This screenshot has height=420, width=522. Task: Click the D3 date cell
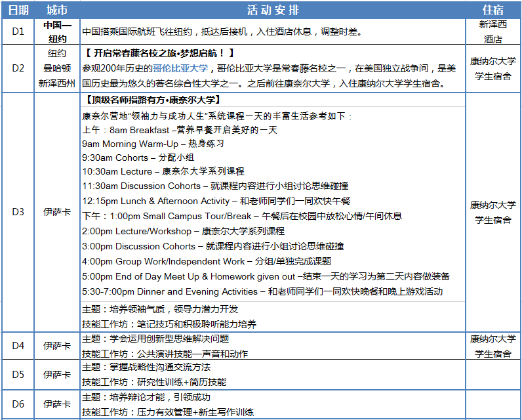(x=18, y=212)
